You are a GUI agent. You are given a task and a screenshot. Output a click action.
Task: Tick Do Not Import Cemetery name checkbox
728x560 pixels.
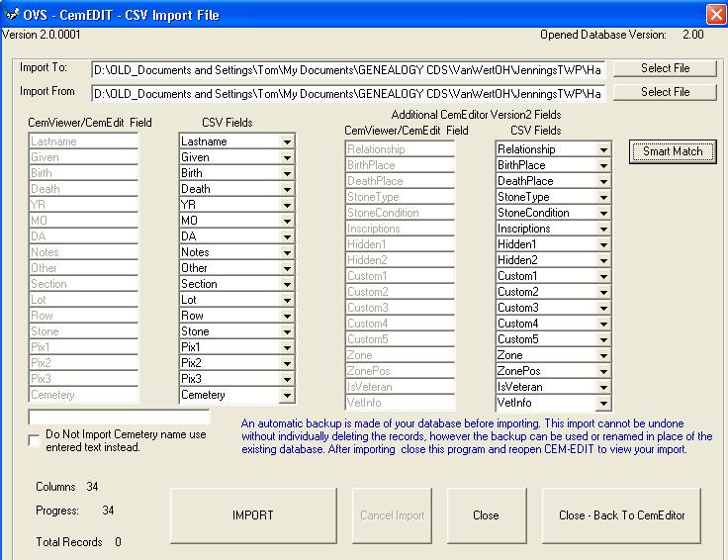[34, 440]
